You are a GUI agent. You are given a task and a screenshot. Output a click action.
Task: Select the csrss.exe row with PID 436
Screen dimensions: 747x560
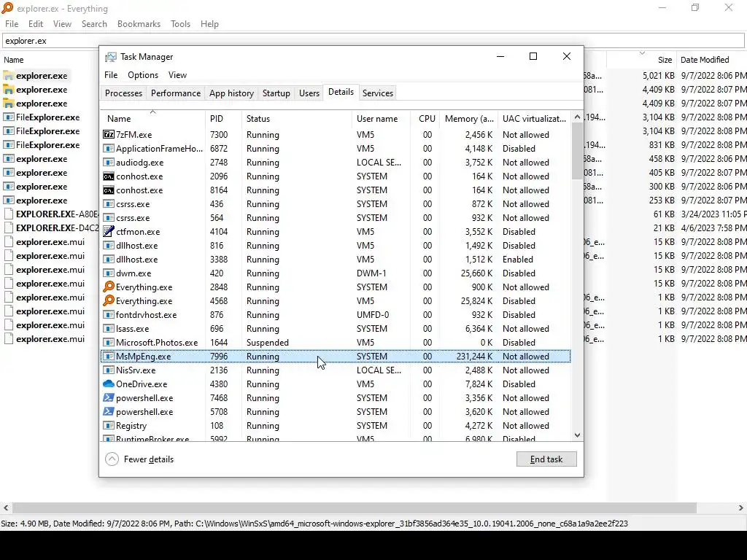pos(336,204)
